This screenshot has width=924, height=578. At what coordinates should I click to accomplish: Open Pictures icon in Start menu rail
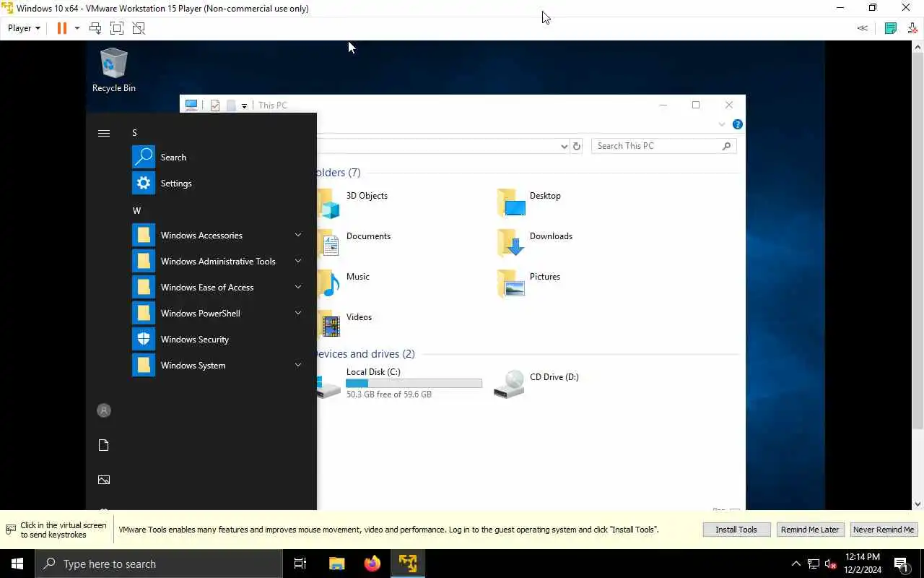pos(104,480)
